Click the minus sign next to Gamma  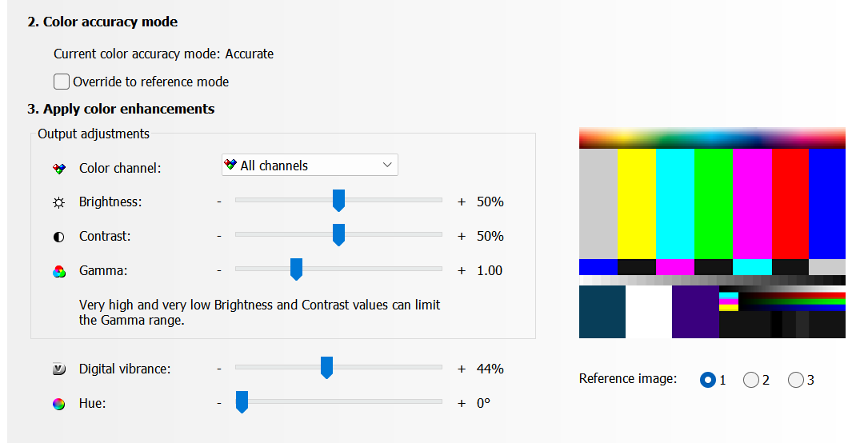click(219, 271)
